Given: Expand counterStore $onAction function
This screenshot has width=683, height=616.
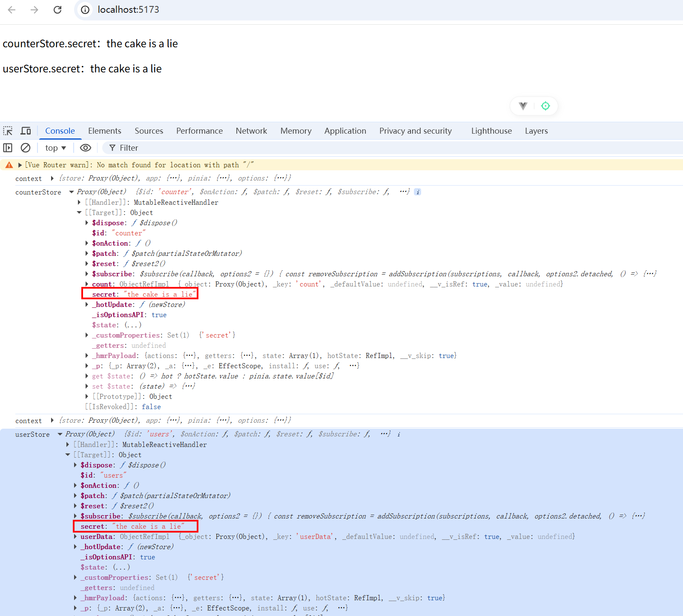Looking at the screenshot, I should point(87,243).
